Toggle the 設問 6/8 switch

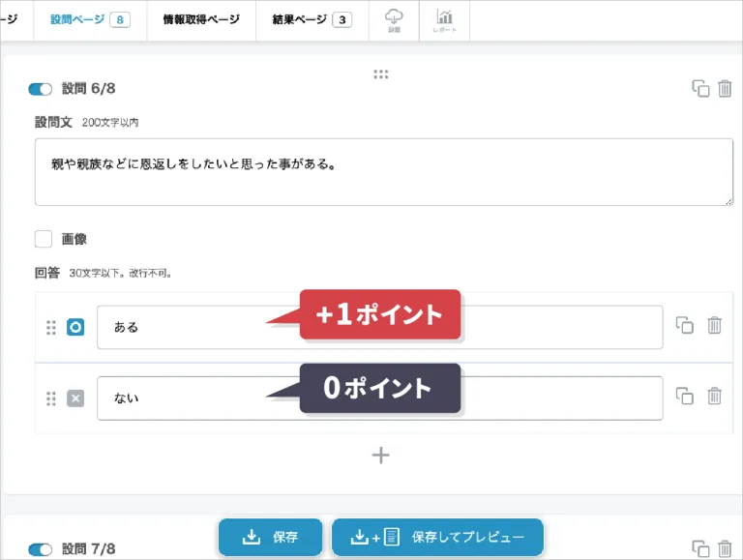click(x=41, y=89)
